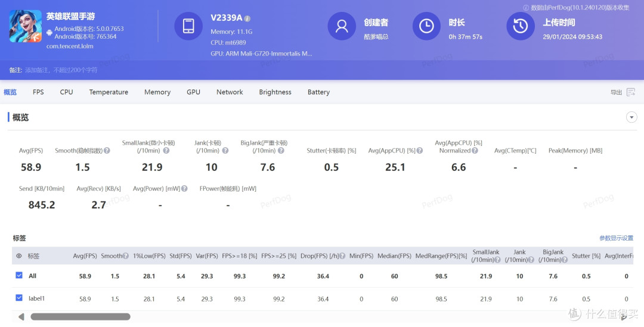This screenshot has width=644, height=327.
Task: Click the 58.9 Avg(FPS) overview value
Action: (x=31, y=167)
